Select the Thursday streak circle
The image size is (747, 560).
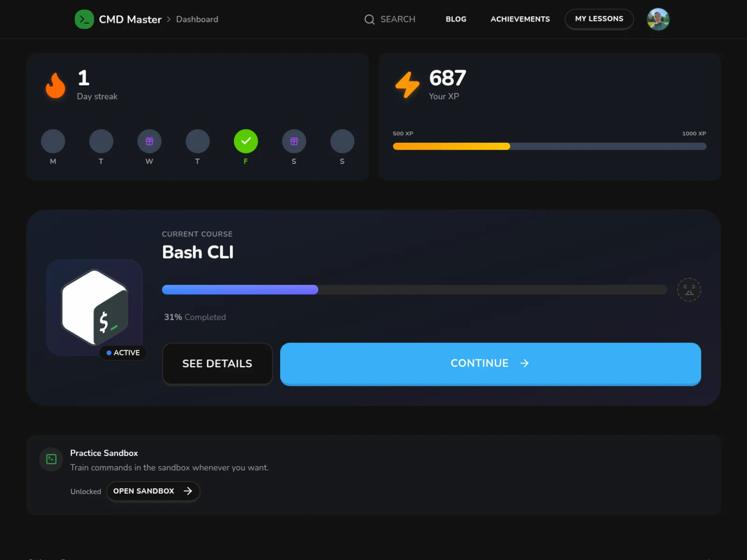[197, 141]
